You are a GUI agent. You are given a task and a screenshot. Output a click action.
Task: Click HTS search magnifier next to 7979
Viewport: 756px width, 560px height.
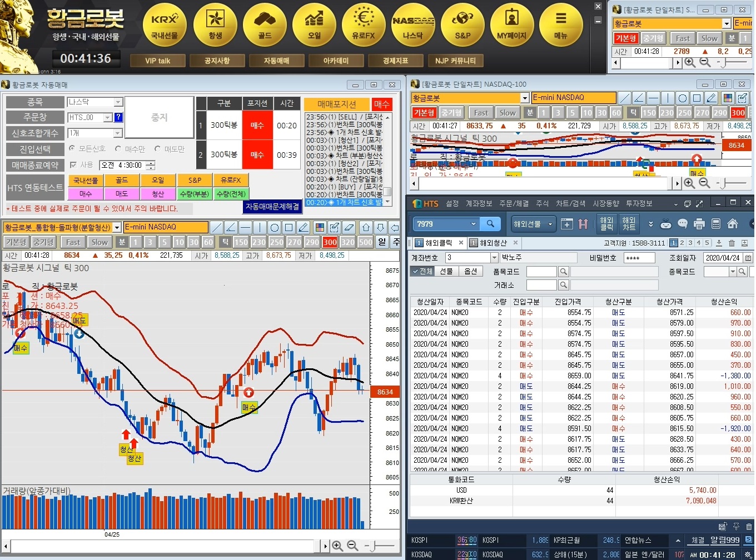(490, 224)
